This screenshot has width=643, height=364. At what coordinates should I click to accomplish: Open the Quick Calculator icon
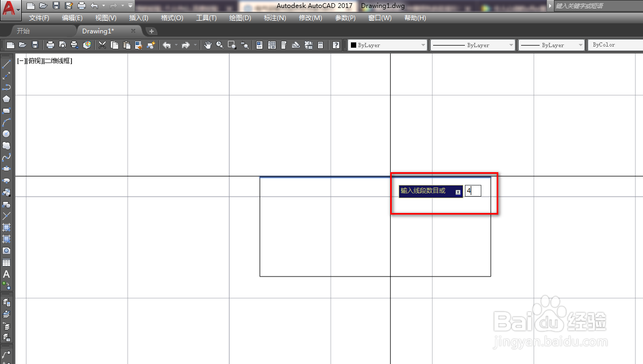[320, 45]
